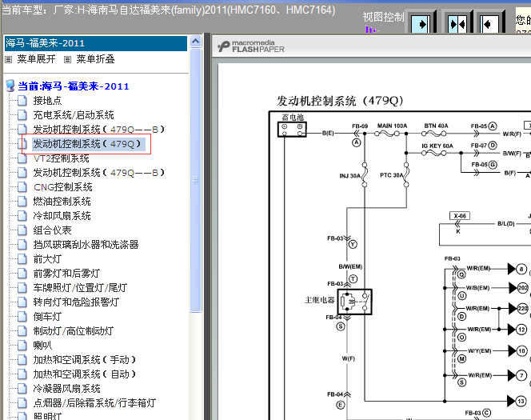Open 冷凝器风扇系统 diagram
Image resolution: width=531 pixels, height=420 pixels.
click(x=66, y=389)
